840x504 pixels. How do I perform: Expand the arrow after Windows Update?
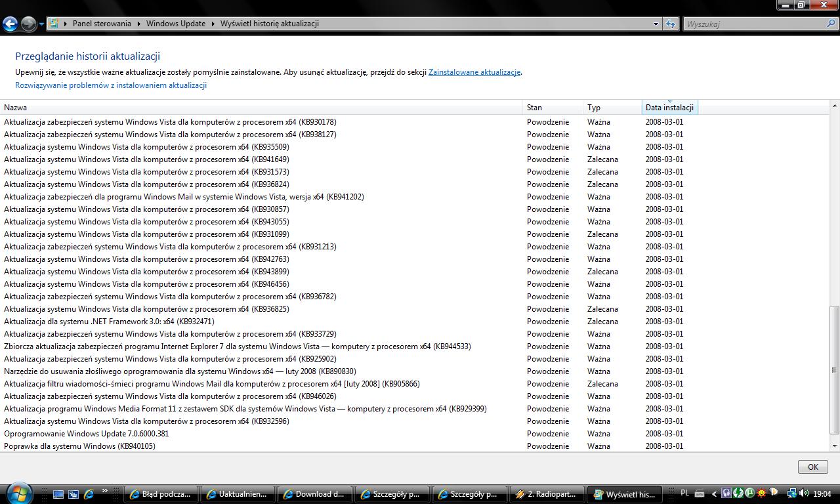point(213,24)
